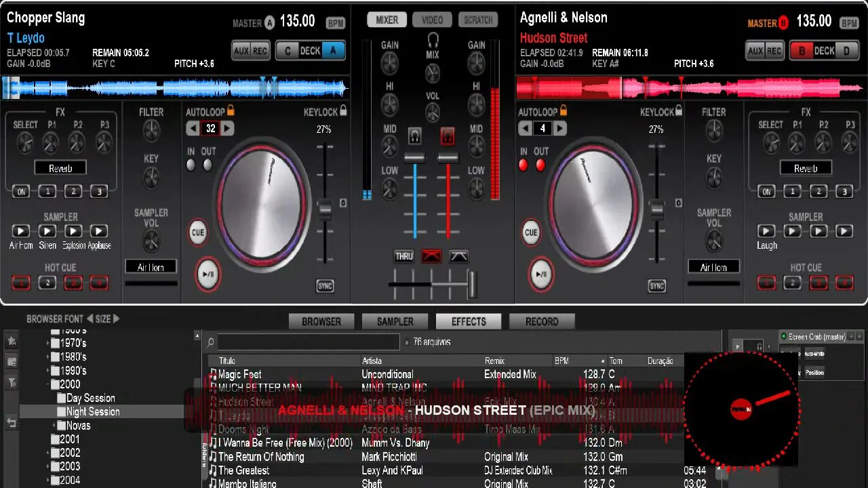Click the left deck pitch slider handle
This screenshot has width=868, height=488.
325,209
